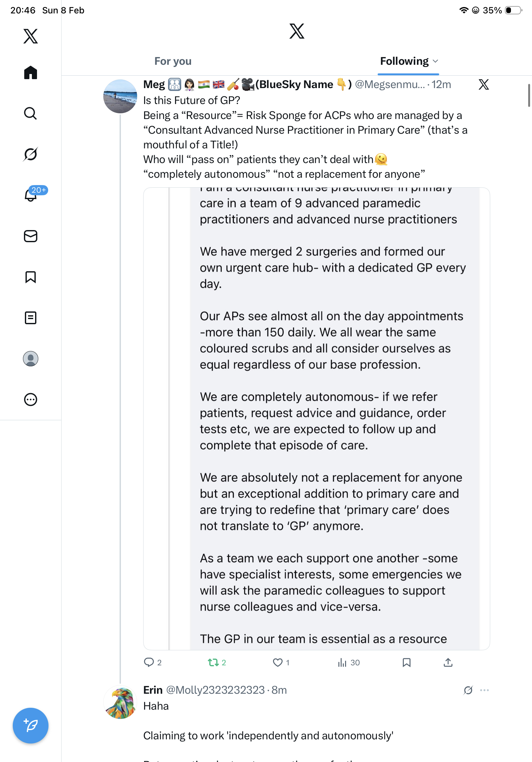The image size is (532, 762).
Task: Open Profile icon in sidebar
Action: (x=31, y=359)
